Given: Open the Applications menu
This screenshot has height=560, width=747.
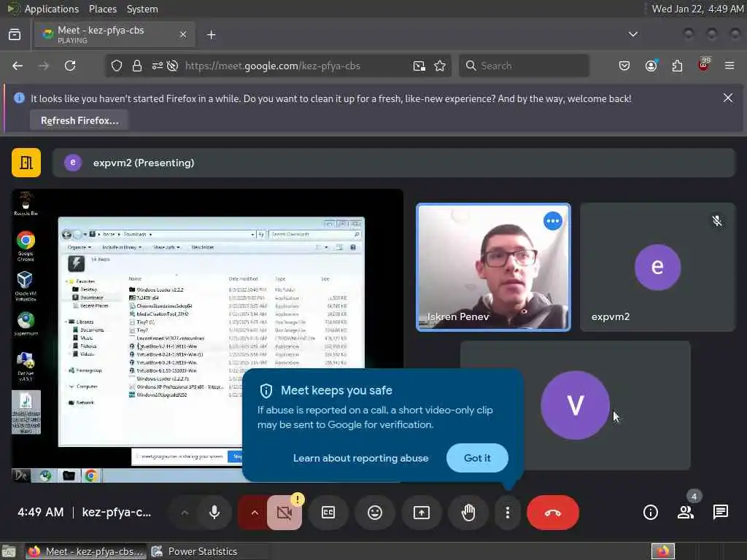Looking at the screenshot, I should pyautogui.click(x=52, y=9).
